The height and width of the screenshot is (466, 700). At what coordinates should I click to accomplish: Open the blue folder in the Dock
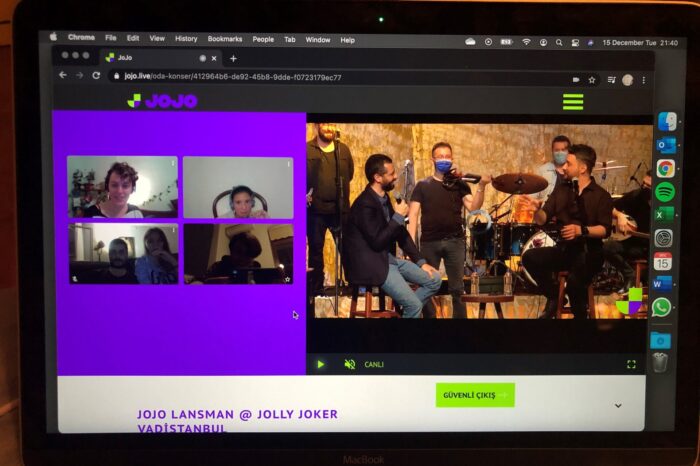coord(660,341)
